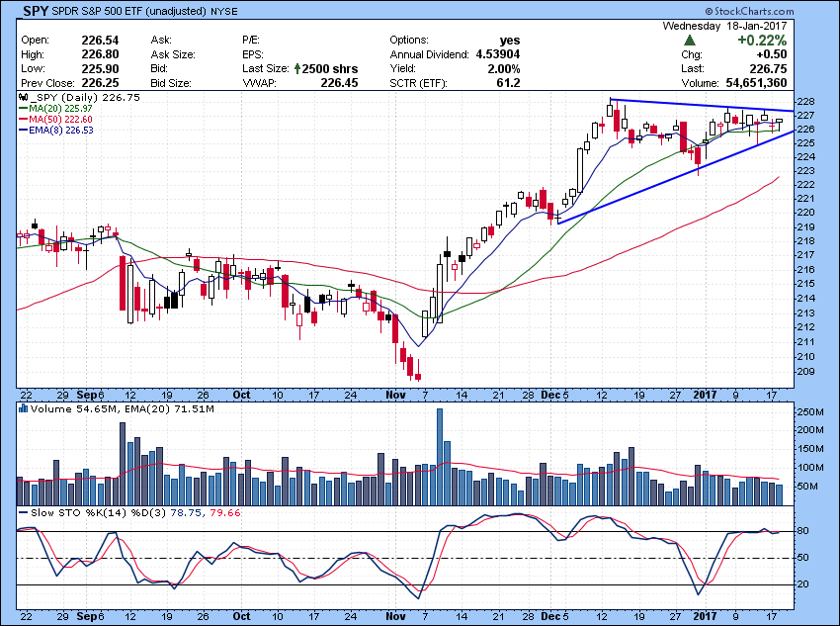Click the 250M volume axis label
Image resolution: width=840 pixels, height=626 pixels.
(811, 411)
